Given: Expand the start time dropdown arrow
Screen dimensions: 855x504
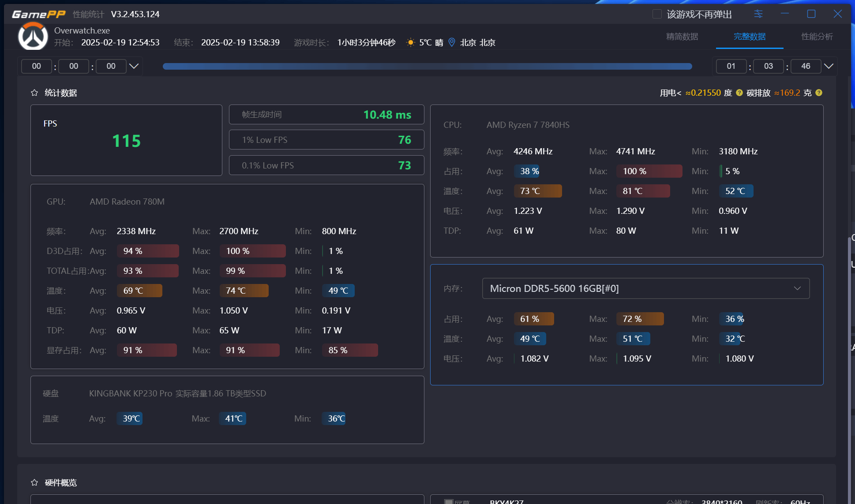Looking at the screenshot, I should pyautogui.click(x=134, y=66).
